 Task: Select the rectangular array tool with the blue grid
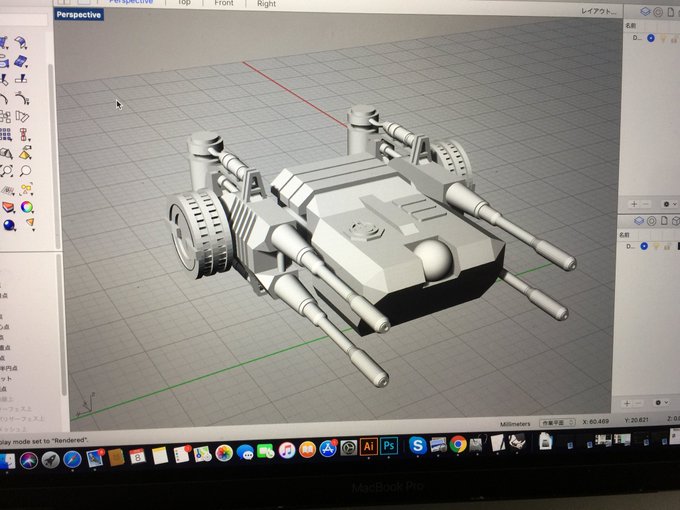5,134
